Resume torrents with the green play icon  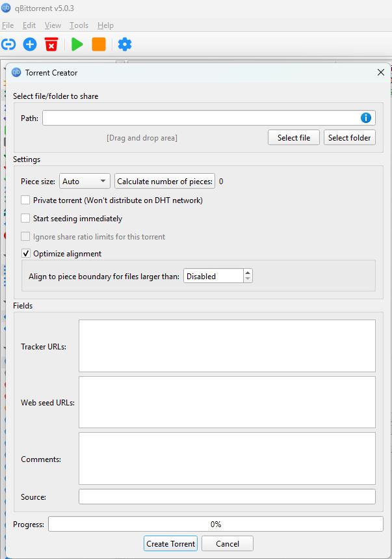[x=77, y=44]
